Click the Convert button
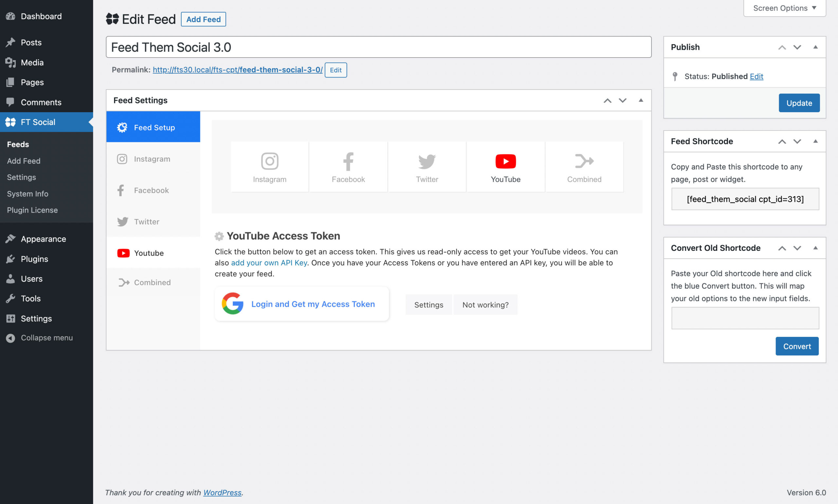Image resolution: width=838 pixels, height=504 pixels. 797,346
